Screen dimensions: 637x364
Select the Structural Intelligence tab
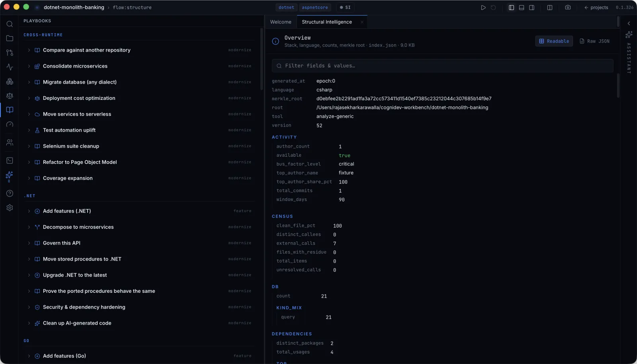327,22
